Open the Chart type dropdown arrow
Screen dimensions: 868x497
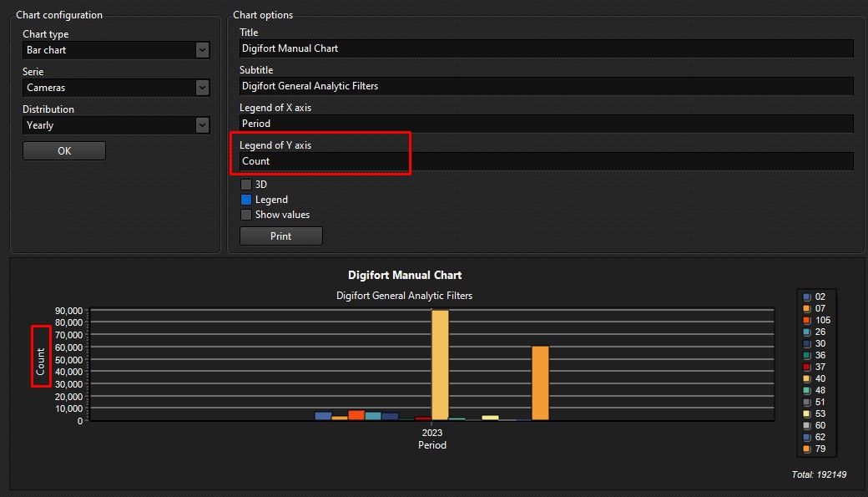pyautogui.click(x=202, y=50)
